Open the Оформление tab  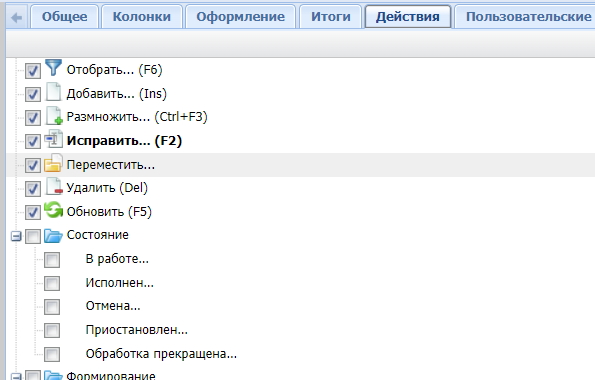coord(240,17)
